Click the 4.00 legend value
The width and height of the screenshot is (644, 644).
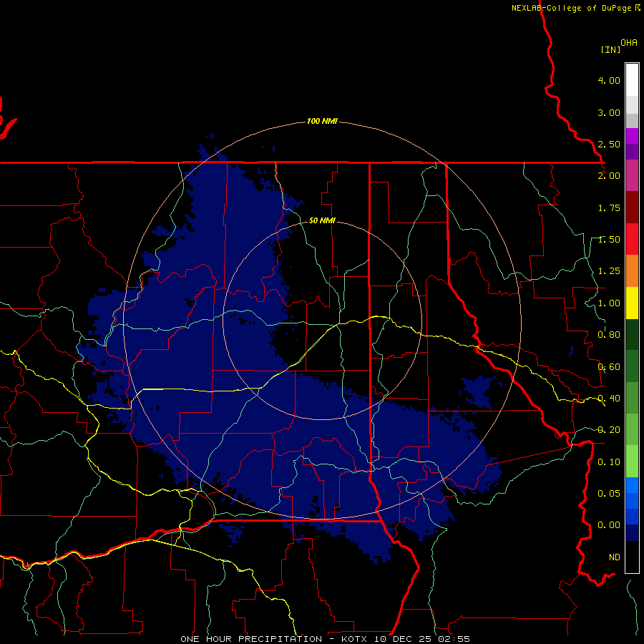[x=609, y=80]
